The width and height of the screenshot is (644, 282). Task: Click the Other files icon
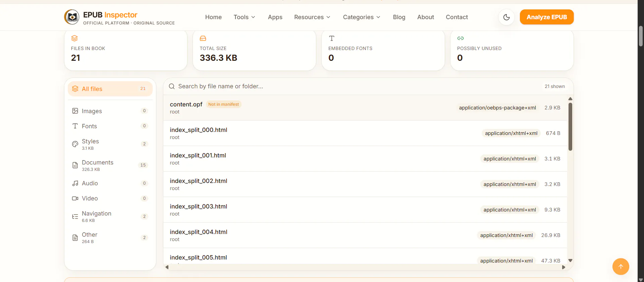tap(75, 238)
